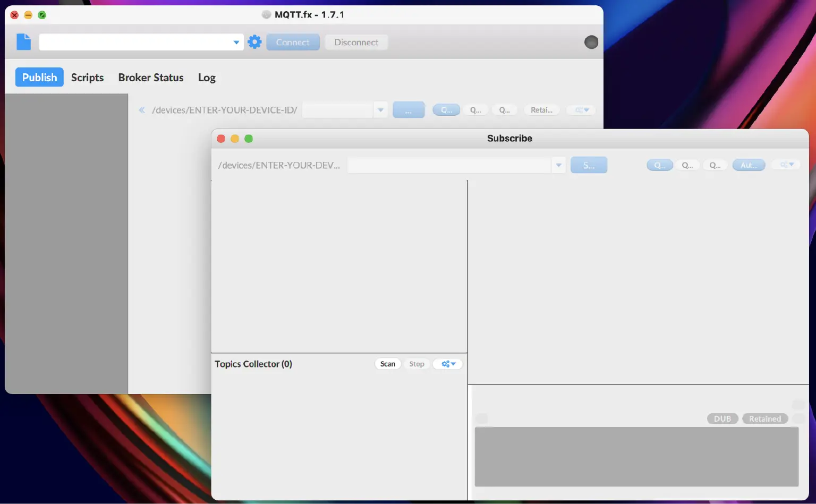Open the connection profile dropdown
The image size is (816, 504).
click(x=236, y=41)
